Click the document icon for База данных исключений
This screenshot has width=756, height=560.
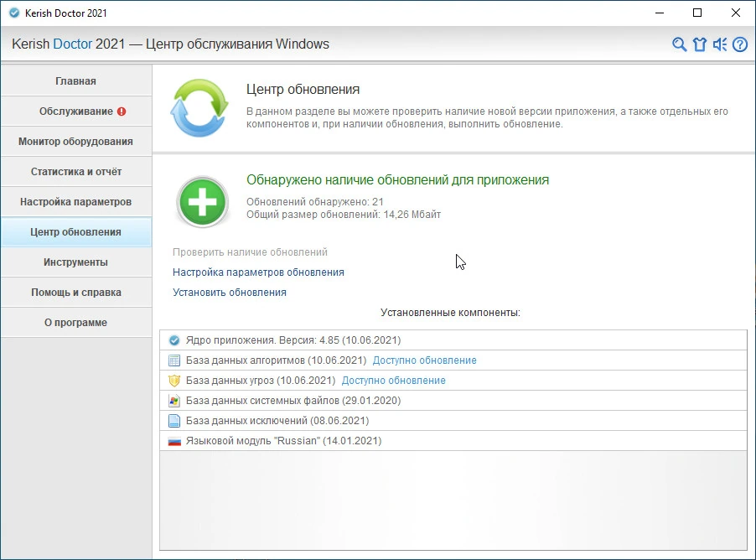[174, 421]
